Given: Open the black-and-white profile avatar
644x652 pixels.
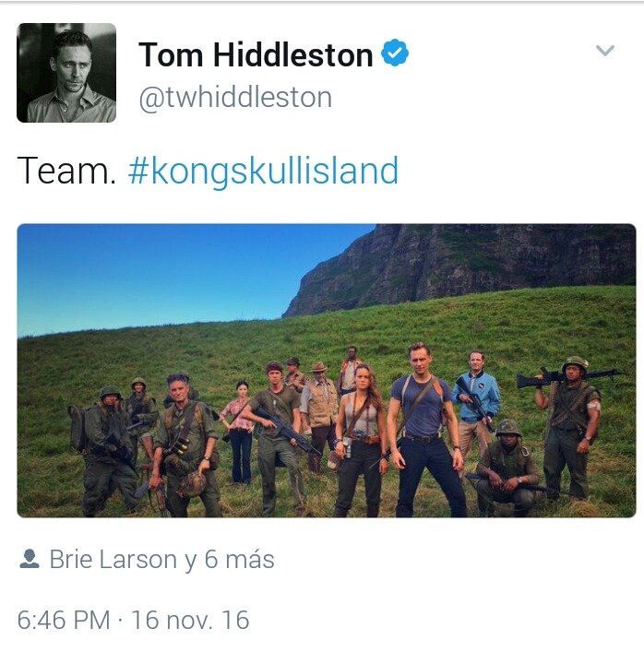Looking at the screenshot, I should pos(66,73).
